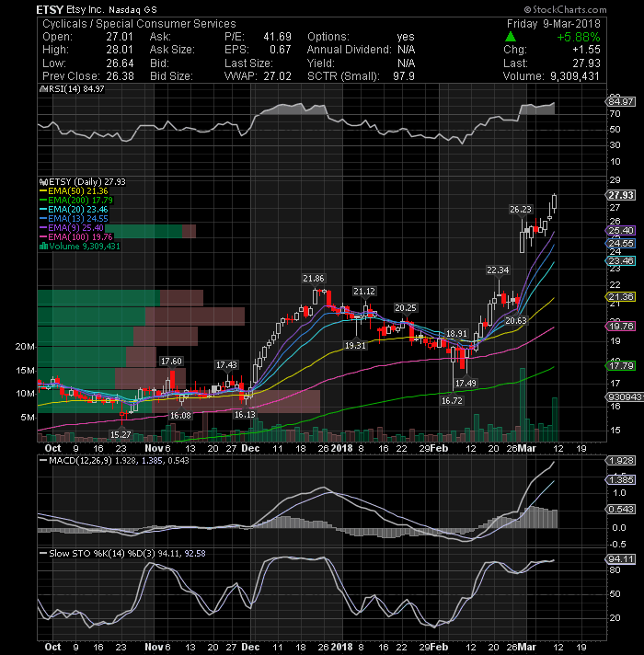The height and width of the screenshot is (655, 644).
Task: Click the +5.88% percent change value
Action: point(579,37)
